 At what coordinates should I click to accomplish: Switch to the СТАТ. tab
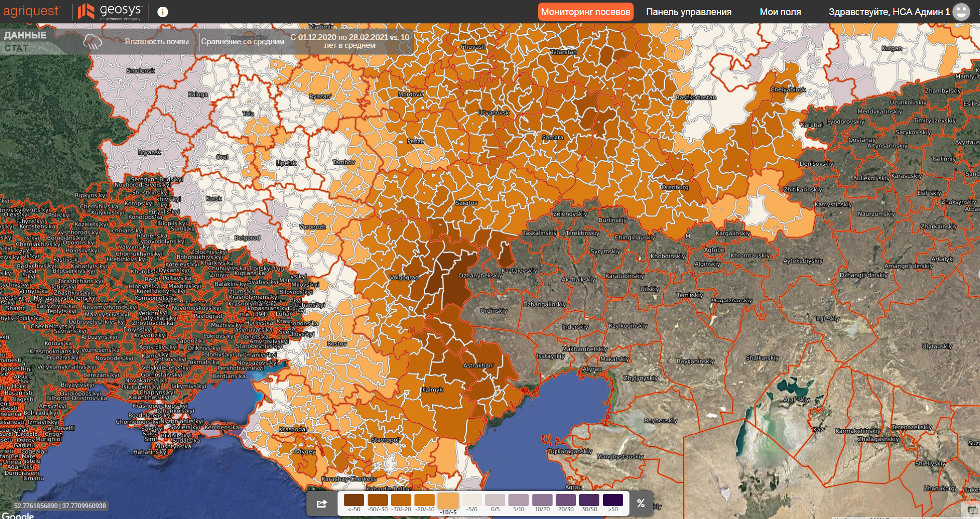(x=17, y=48)
